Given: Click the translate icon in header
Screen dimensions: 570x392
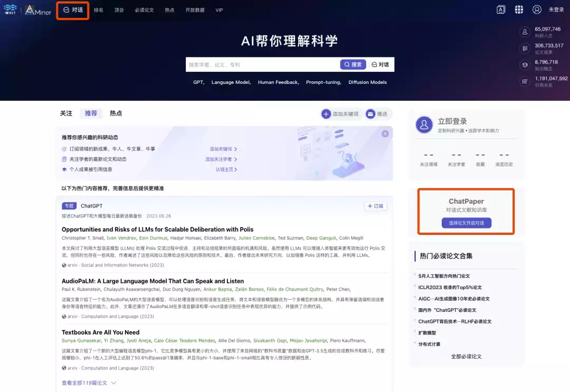Looking at the screenshot, I should (501, 10).
